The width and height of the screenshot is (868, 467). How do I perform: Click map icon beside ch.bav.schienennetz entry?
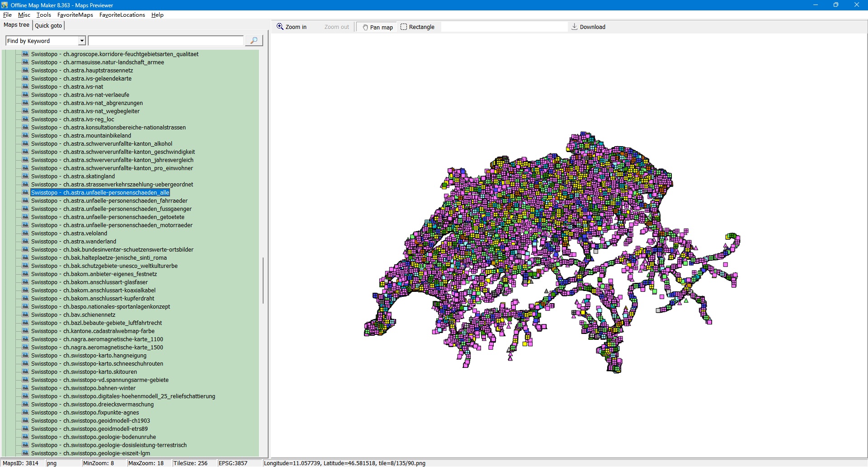[x=25, y=315]
